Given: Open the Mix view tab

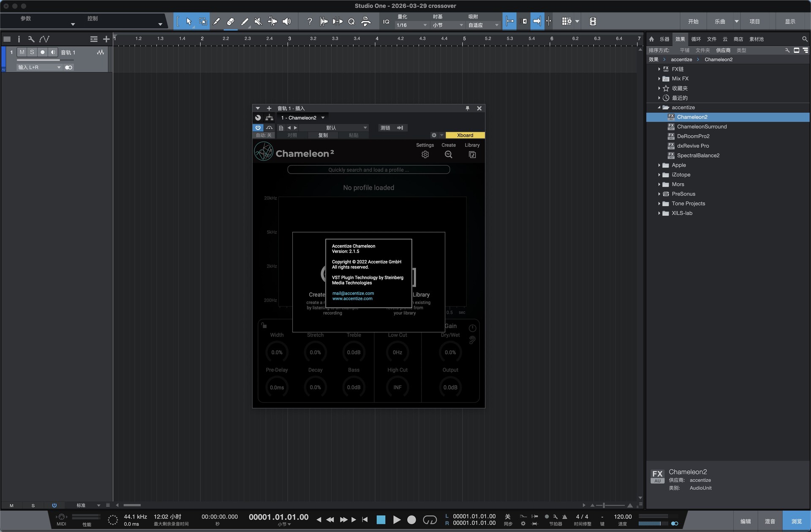Looking at the screenshot, I should (x=770, y=521).
